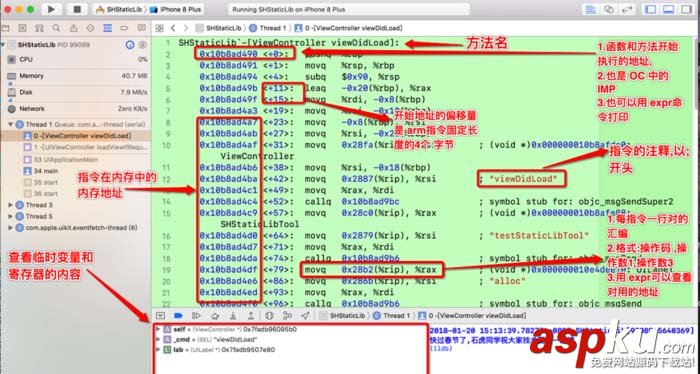Open the Source Control navigator tab

click(22, 28)
